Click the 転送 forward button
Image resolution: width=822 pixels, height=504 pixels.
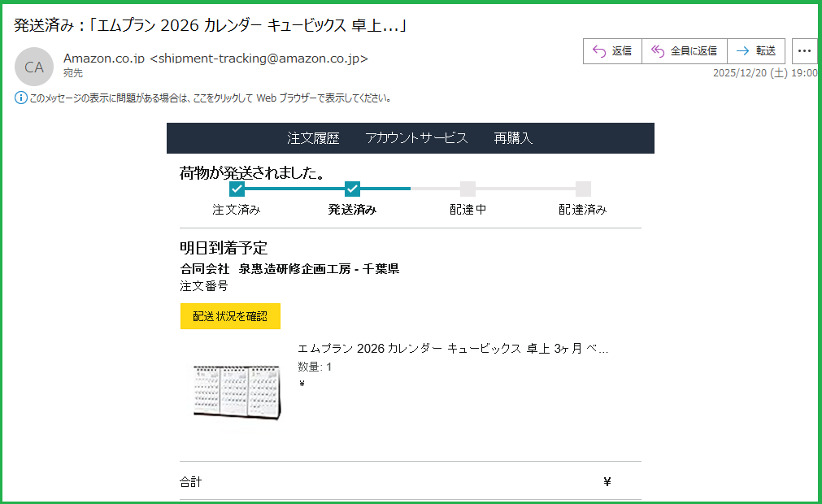pyautogui.click(x=755, y=51)
